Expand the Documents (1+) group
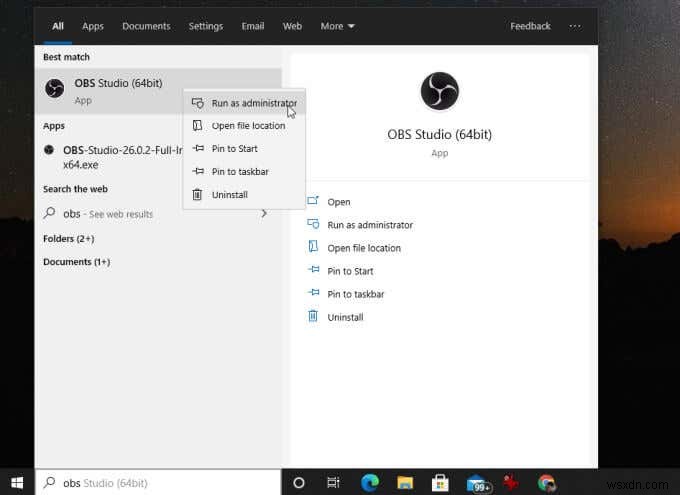 tap(76, 262)
